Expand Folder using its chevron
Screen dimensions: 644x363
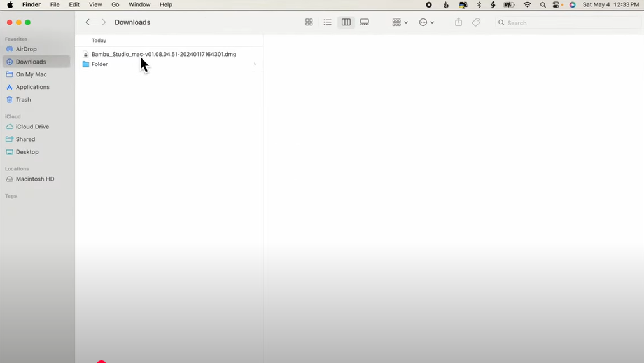coord(255,64)
